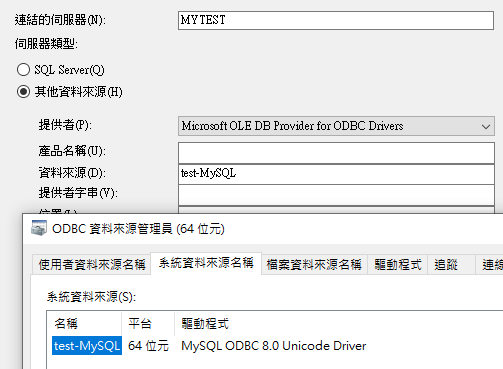503x369 pixels.
Task: Select the SQL Server(Q) radio button
Action: coord(23,70)
